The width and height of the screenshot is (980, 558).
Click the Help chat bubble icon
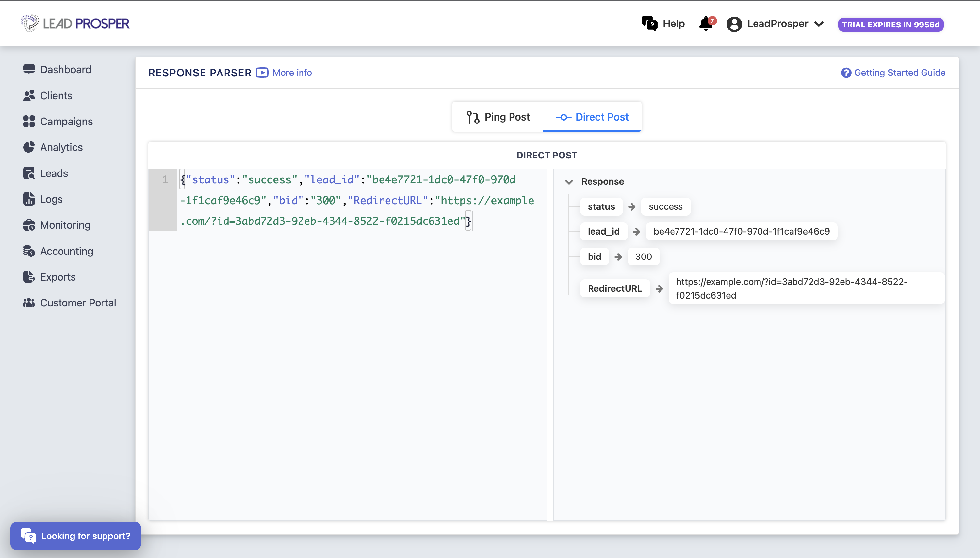click(649, 24)
